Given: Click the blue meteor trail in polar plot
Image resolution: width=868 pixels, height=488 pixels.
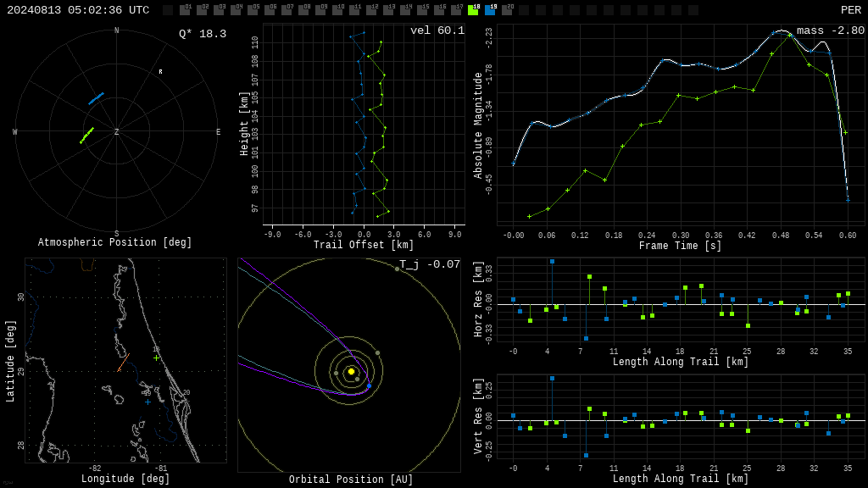Looking at the screenshot, I should click(97, 98).
